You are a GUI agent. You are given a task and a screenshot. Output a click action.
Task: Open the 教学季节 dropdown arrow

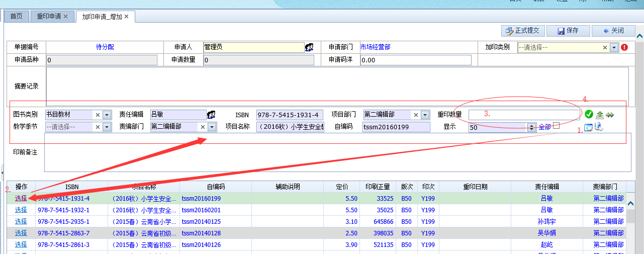[107, 127]
